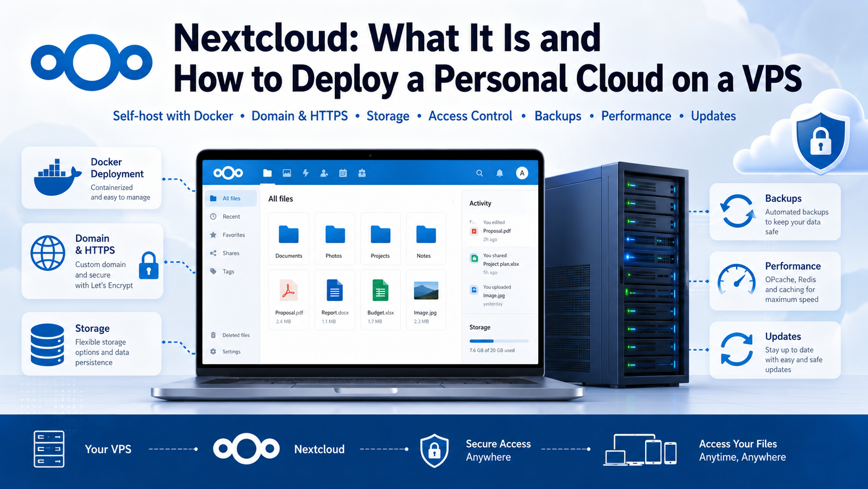Select All files in the sidebar
Viewport: 868px width, 489px height.
231,199
